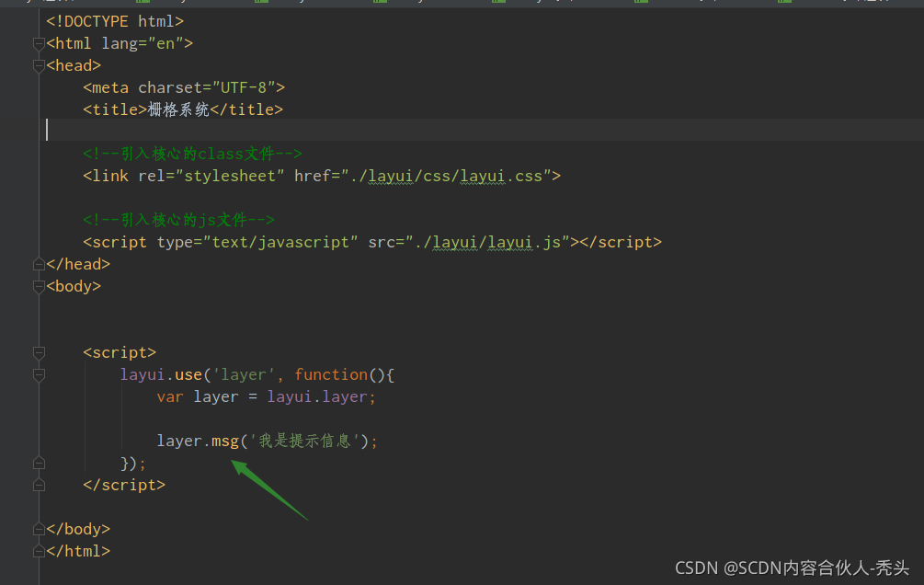Viewport: 924px width, 585px height.
Task: Click the }); closing line
Action: [x=133, y=463]
